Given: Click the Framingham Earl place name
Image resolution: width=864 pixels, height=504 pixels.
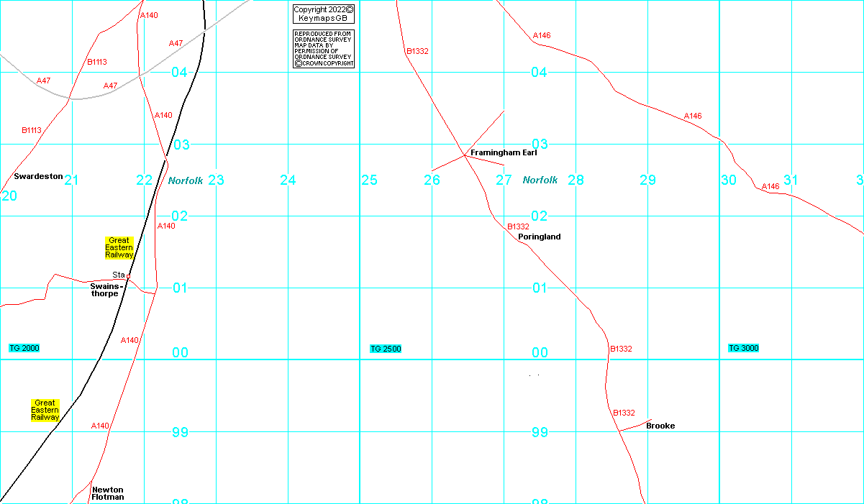Looking at the screenshot, I should 504,153.
